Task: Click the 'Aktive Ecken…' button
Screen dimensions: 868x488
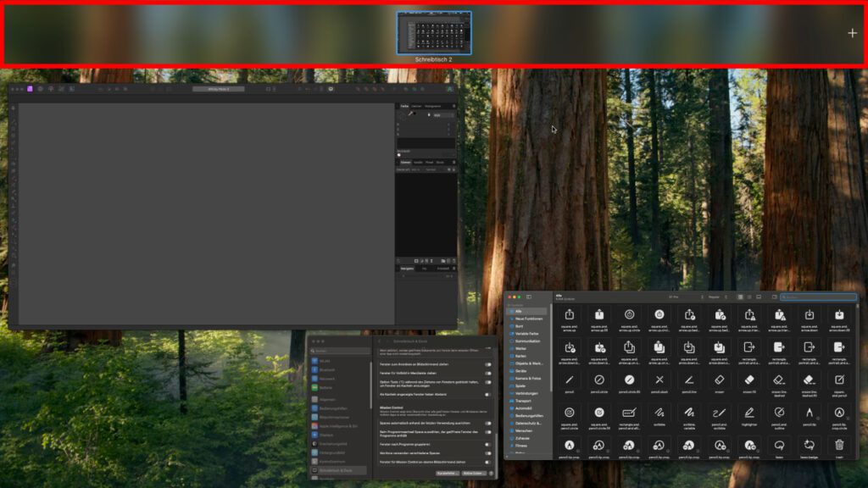Action: point(476,472)
